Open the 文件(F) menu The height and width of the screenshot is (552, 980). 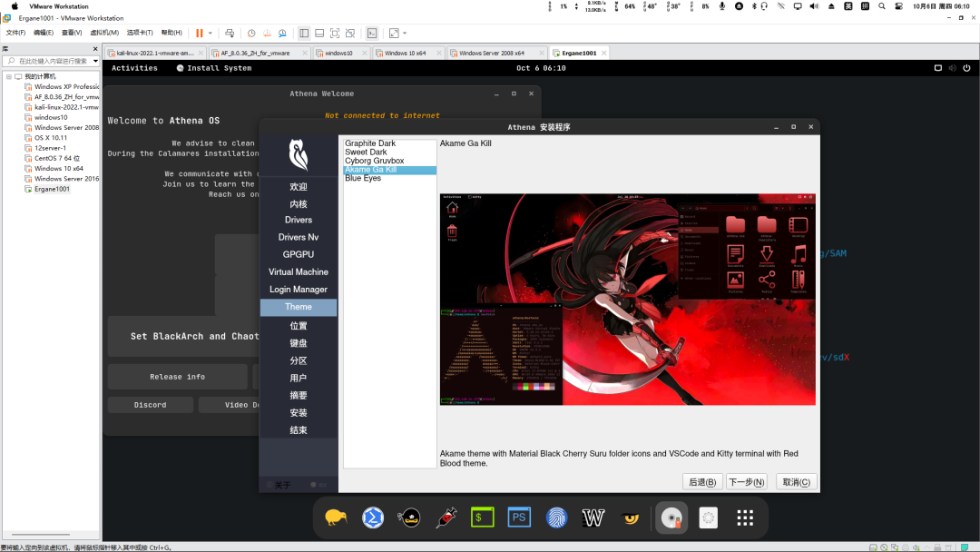[x=15, y=33]
